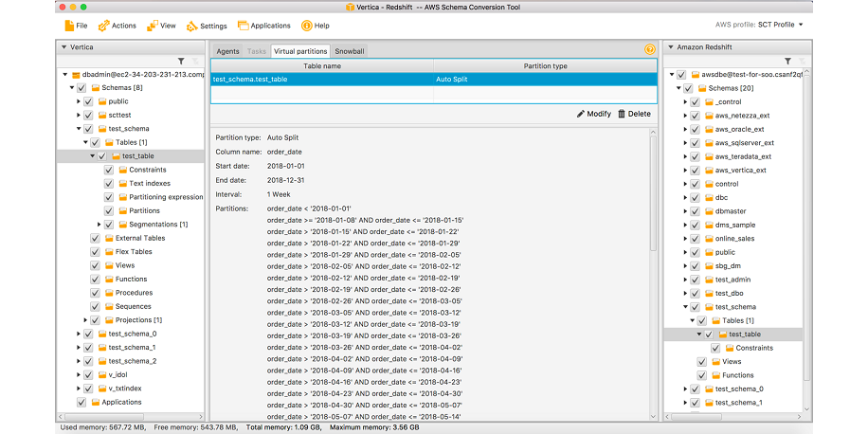Toggle the aws_netezza_ext checkbox

[695, 116]
